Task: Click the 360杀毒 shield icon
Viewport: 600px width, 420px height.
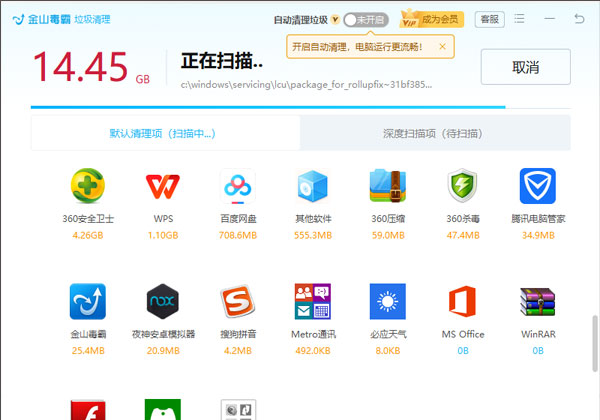Action: point(463,186)
